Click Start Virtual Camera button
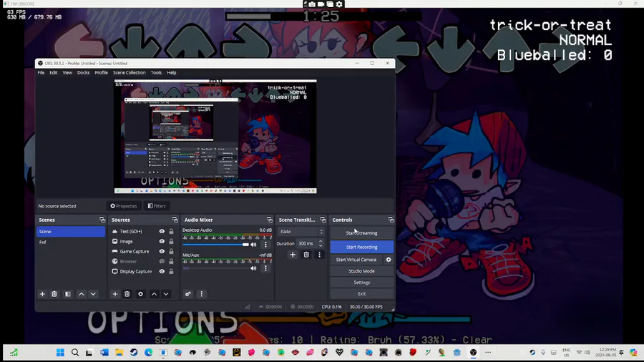The image size is (644, 362). (x=356, y=260)
